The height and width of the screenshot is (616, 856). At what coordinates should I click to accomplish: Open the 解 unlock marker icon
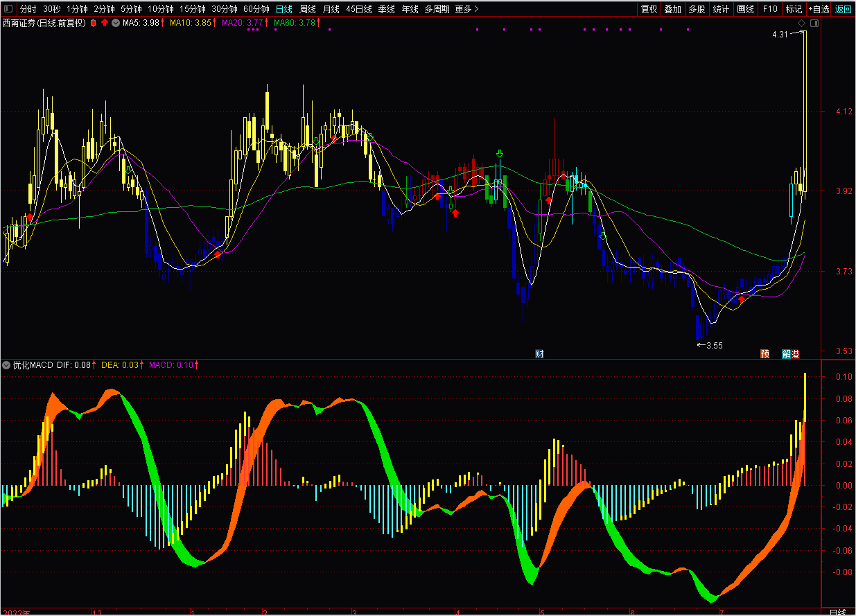787,354
